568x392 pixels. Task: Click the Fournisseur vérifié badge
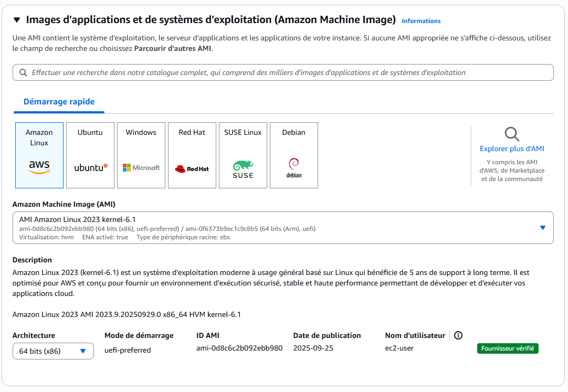click(x=508, y=348)
